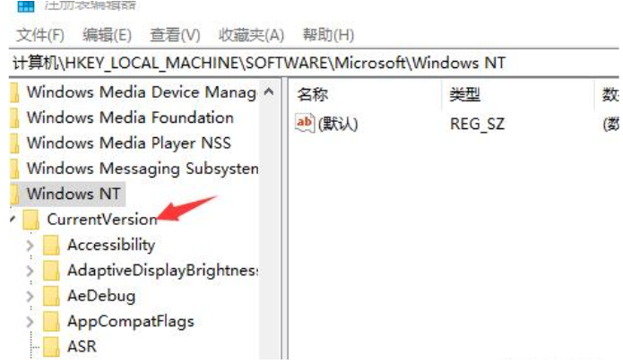This screenshot has width=623, height=364.
Task: Open the 收藏夹(A) menu
Action: pos(251,35)
